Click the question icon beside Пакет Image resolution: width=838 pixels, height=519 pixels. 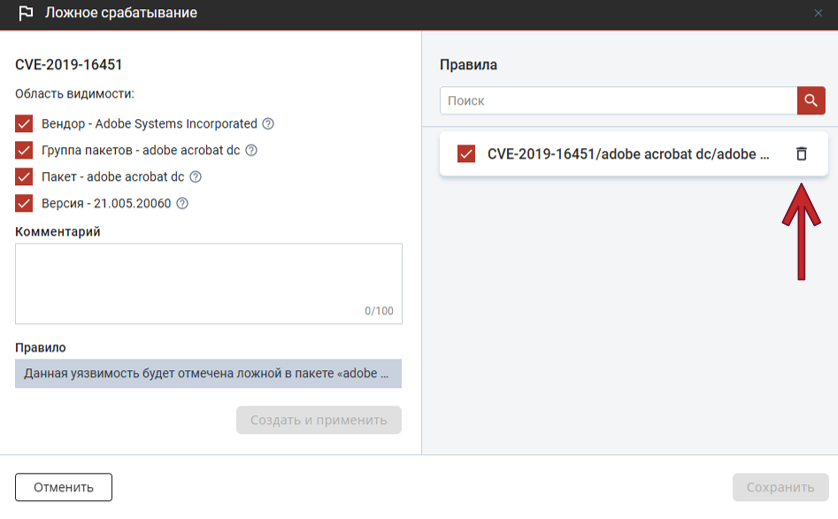click(196, 177)
